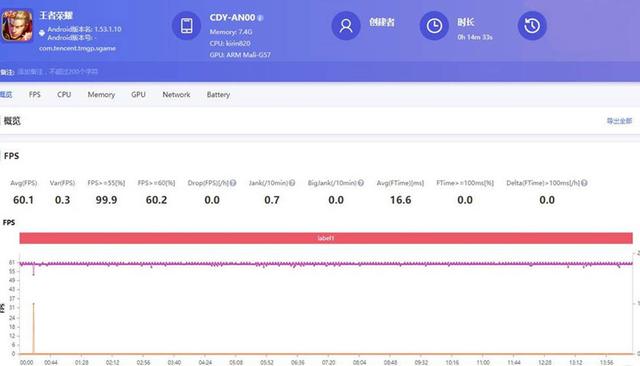Switch to the CPU tab
Screen dimensions: 640x366
pos(64,95)
